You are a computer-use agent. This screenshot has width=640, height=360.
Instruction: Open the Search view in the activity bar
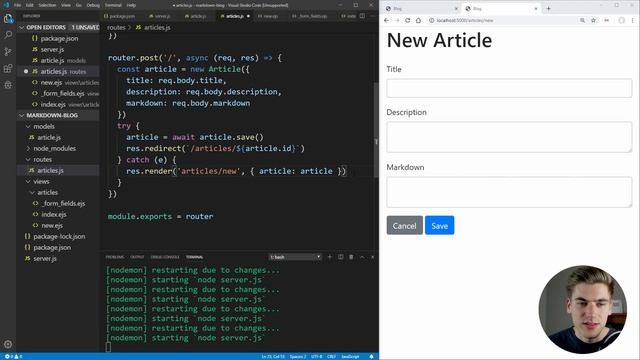(8, 35)
